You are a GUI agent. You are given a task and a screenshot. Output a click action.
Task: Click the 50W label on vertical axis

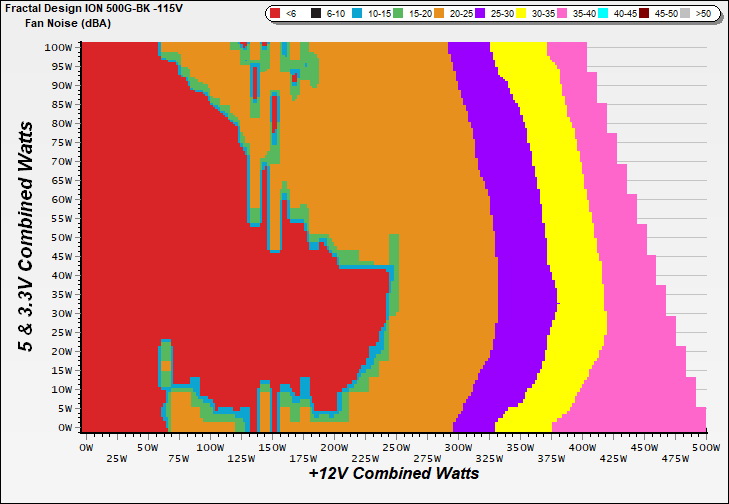pyautogui.click(x=61, y=237)
